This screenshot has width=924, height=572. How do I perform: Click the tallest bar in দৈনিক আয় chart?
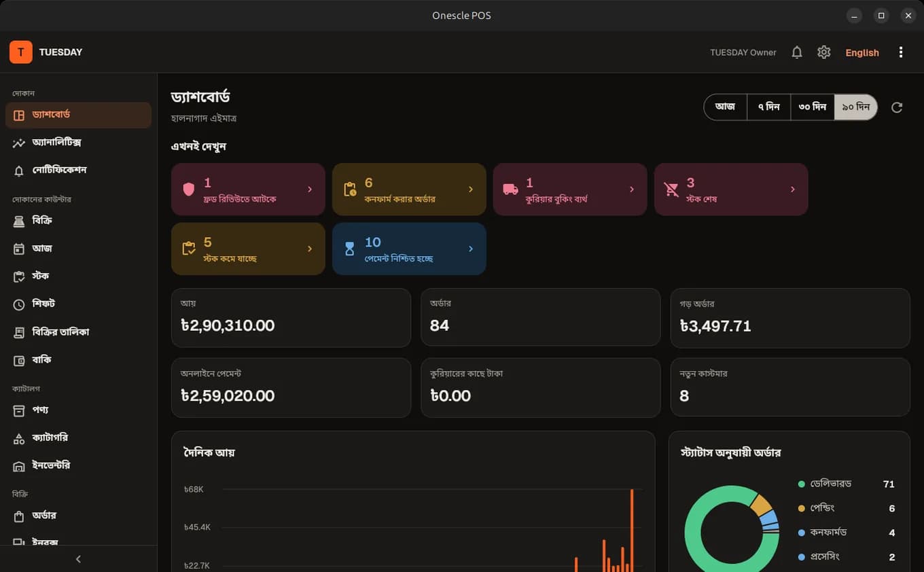(632, 530)
